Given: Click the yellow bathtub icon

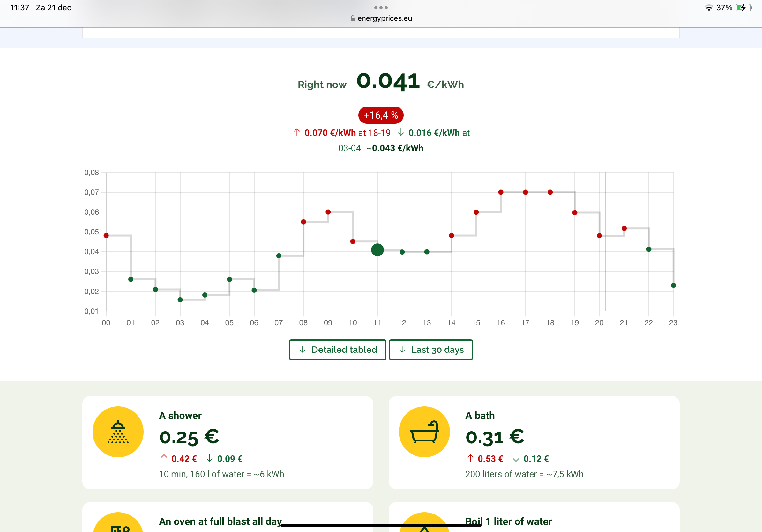Looking at the screenshot, I should tap(424, 432).
